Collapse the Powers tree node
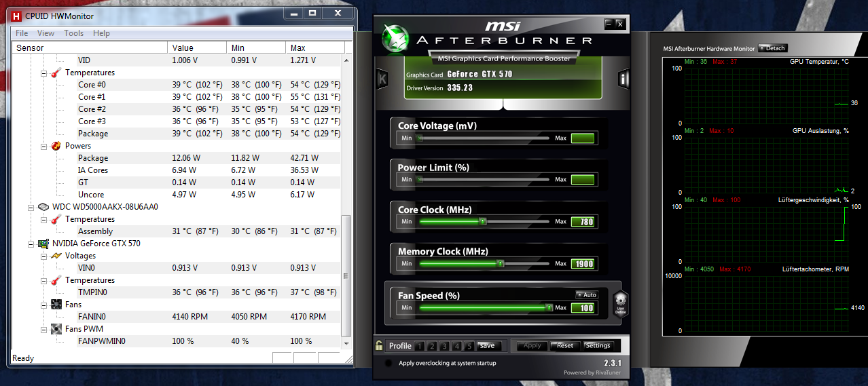 coord(44,146)
